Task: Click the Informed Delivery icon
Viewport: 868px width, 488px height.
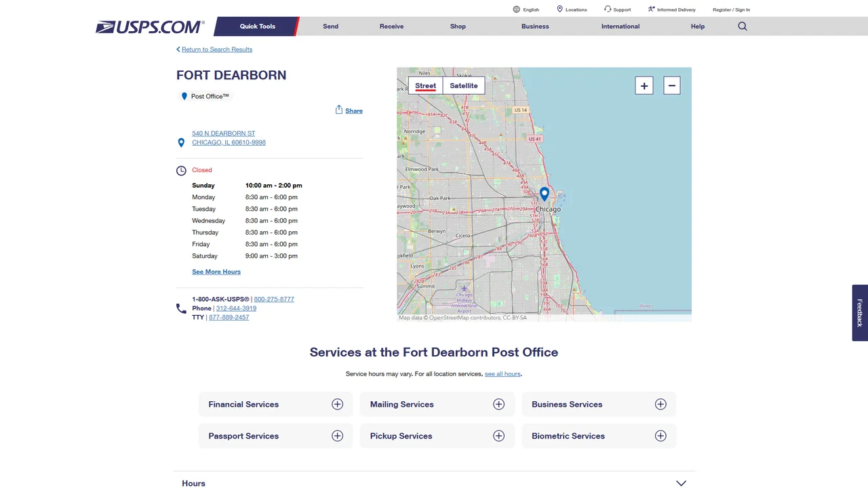Action: (651, 9)
